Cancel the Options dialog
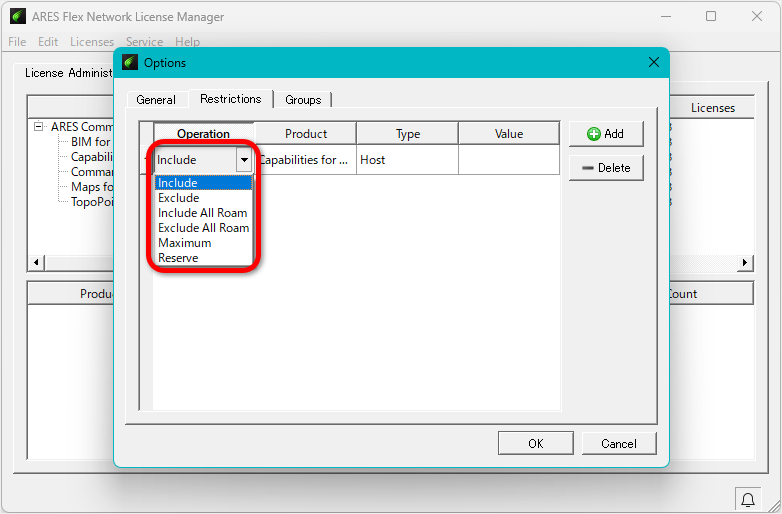 click(x=619, y=444)
